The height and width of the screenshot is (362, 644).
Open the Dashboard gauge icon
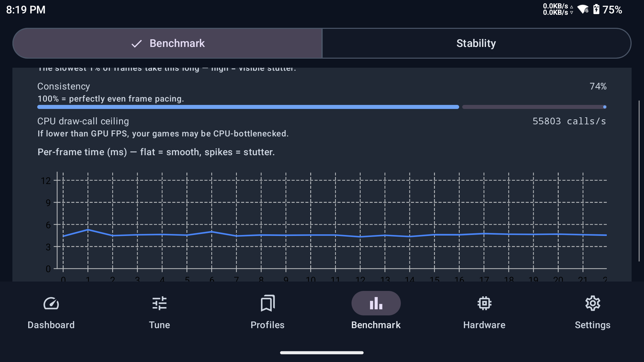(51, 303)
